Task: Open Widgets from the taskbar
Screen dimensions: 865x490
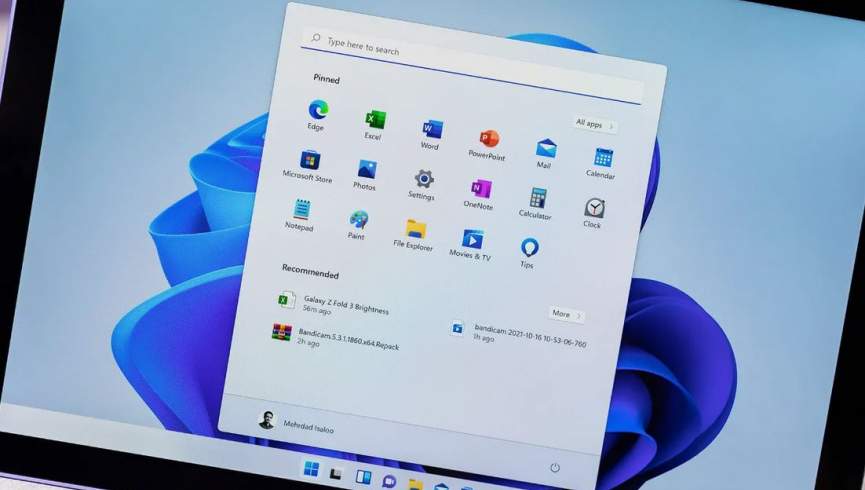Action: pos(363,477)
